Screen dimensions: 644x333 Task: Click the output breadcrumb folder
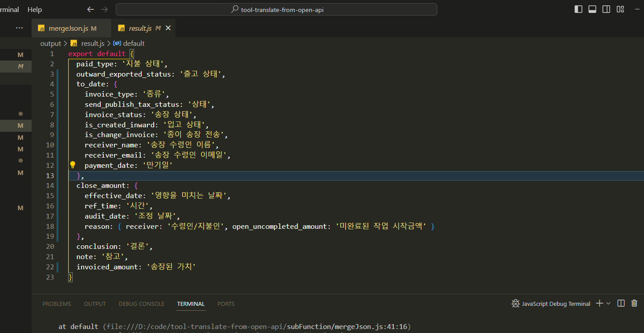tap(50, 43)
